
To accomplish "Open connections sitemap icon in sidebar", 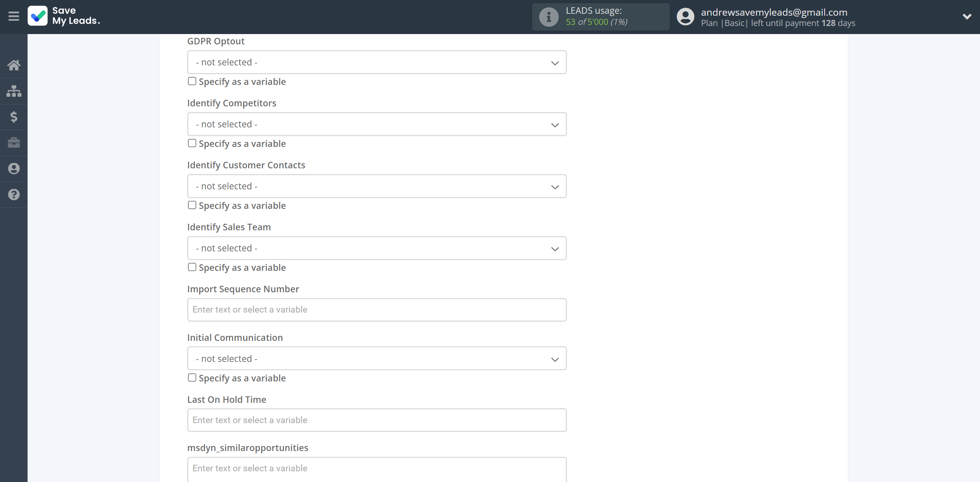I will [x=14, y=91].
